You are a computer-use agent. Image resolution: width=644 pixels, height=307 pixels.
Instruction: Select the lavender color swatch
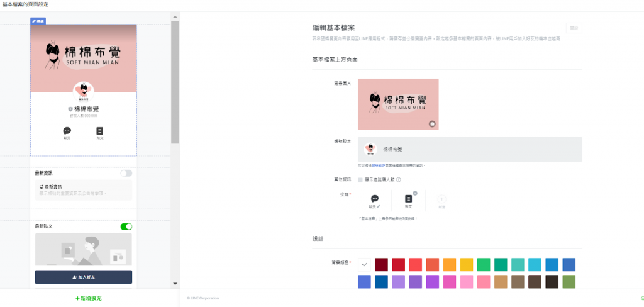[398, 282]
